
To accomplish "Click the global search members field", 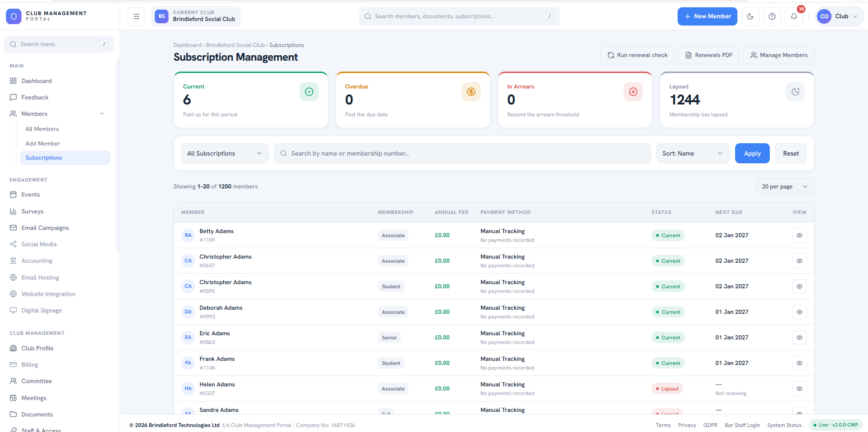I will 459,16.
